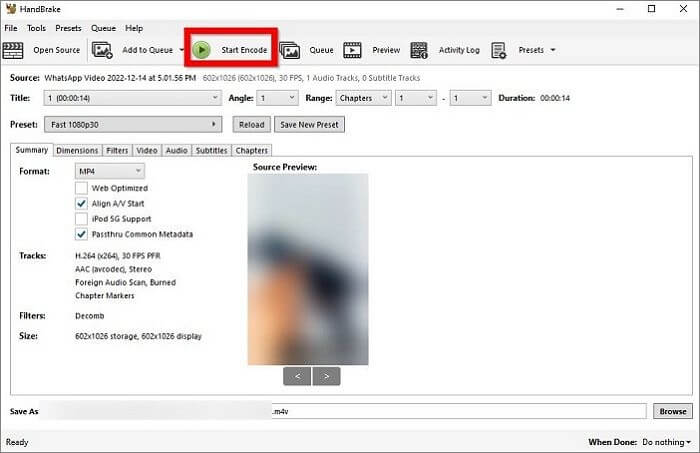Screen dimensions: 700x453
Task: Open the When Done dropdown
Action: 667,441
